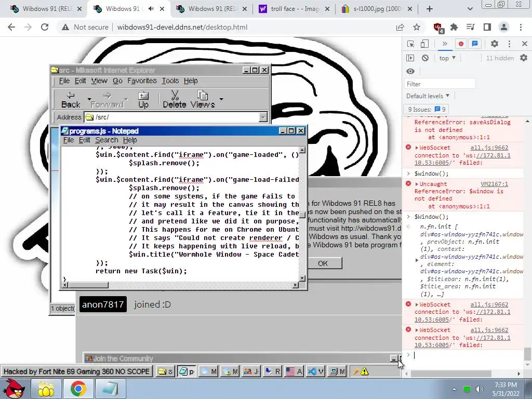Open the 'top' JavaScript context dropdown
This screenshot has width=532, height=399.
pos(447,58)
